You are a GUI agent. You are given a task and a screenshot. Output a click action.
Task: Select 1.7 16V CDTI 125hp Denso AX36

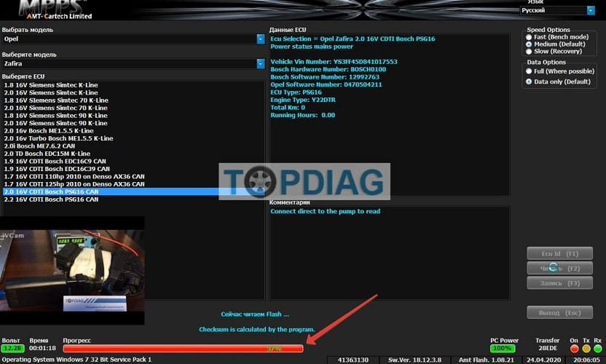pos(74,184)
